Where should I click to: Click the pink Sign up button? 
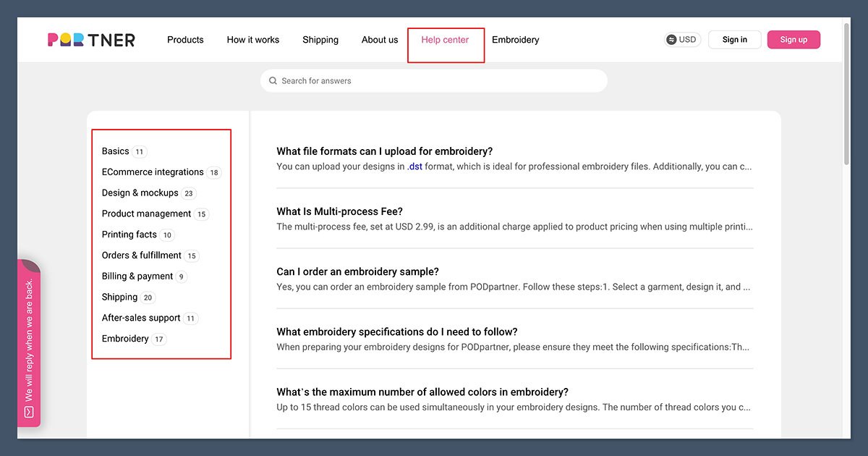pos(793,39)
